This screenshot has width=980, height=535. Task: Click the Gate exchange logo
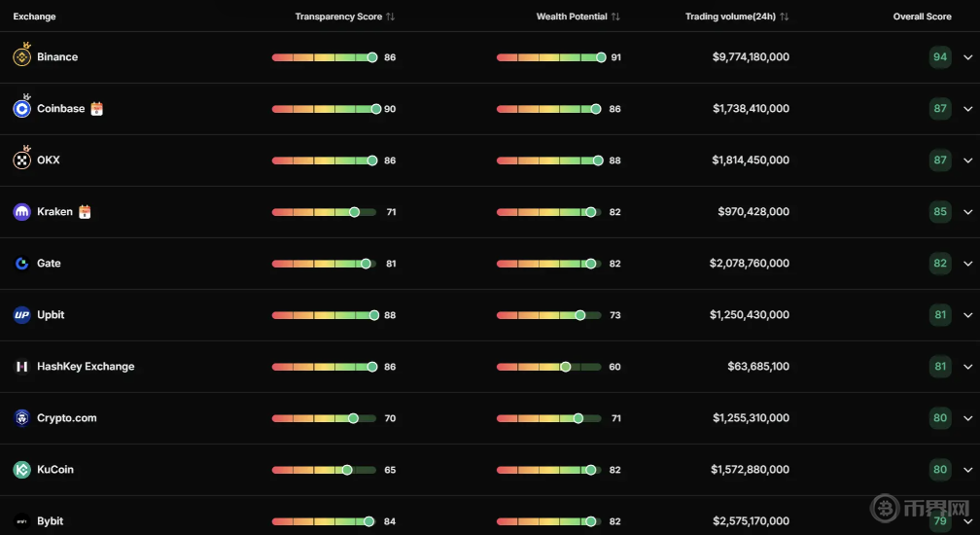click(x=21, y=264)
